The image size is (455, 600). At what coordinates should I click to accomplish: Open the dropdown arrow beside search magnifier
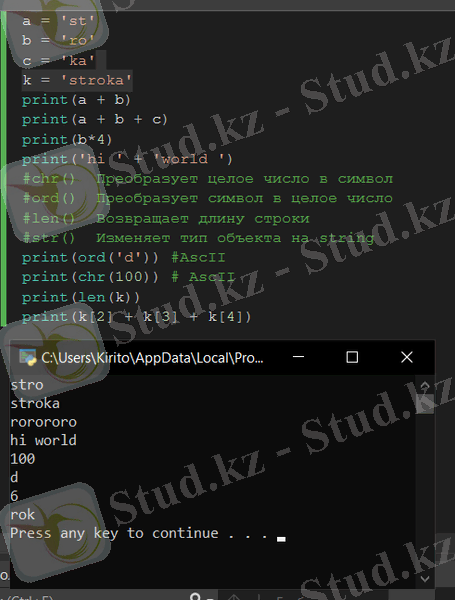click(x=210, y=598)
